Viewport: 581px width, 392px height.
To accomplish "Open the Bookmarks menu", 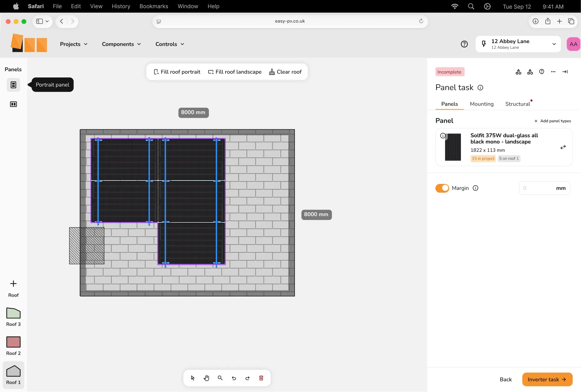I will pos(154,6).
